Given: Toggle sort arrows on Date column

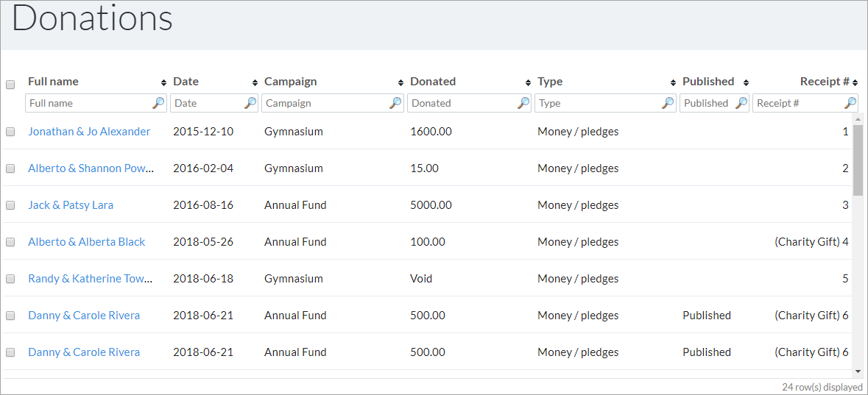Looking at the screenshot, I should [255, 82].
